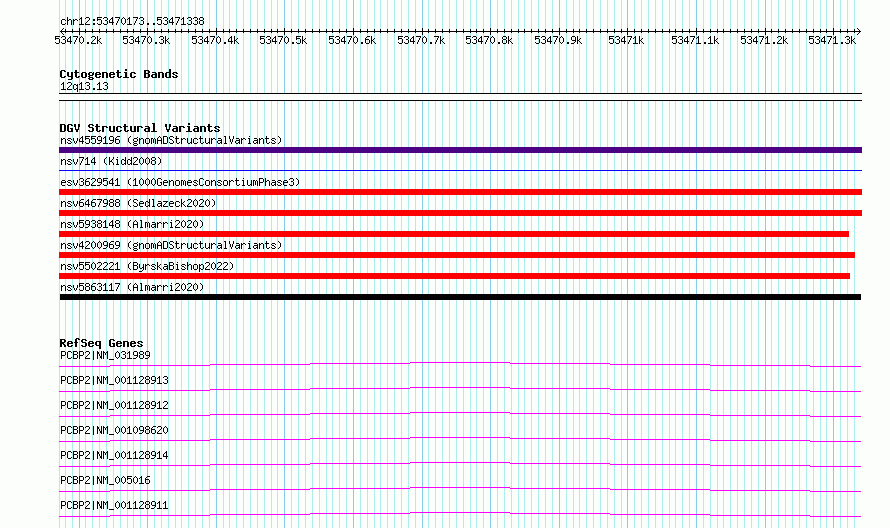Click the black nsv5863117 variant bar
The width and height of the screenshot is (890, 528).
click(460, 297)
